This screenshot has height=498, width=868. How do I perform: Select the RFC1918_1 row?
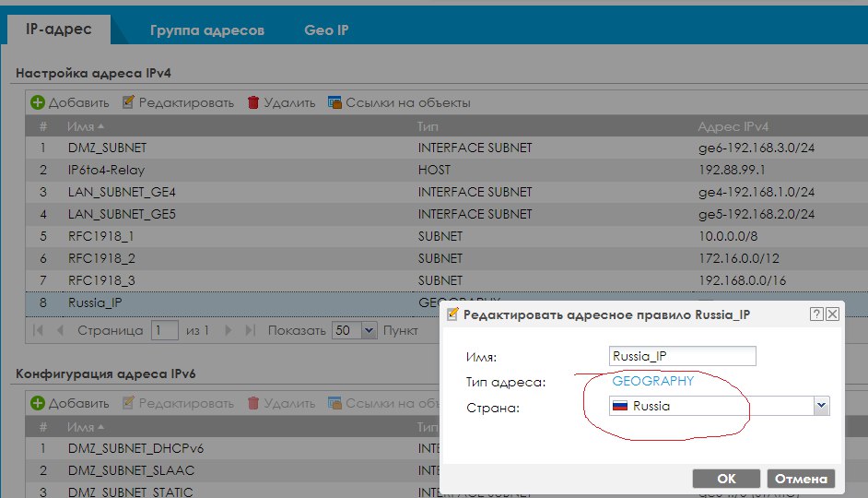coord(446,236)
